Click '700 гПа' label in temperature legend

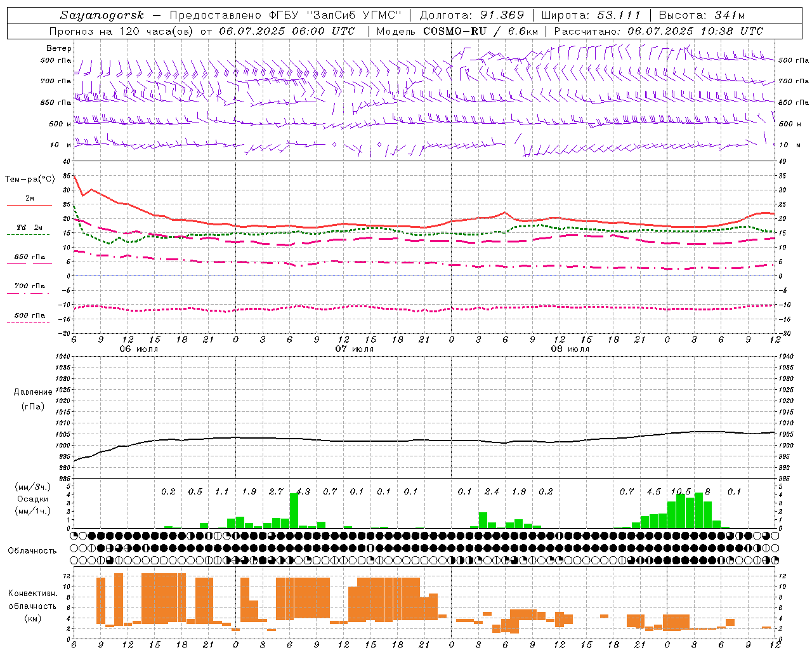[x=30, y=286]
